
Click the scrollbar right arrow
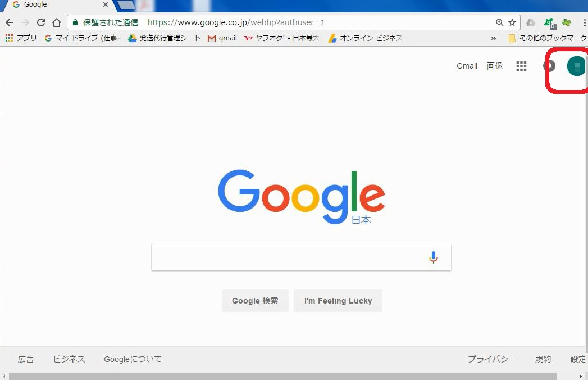(x=581, y=376)
